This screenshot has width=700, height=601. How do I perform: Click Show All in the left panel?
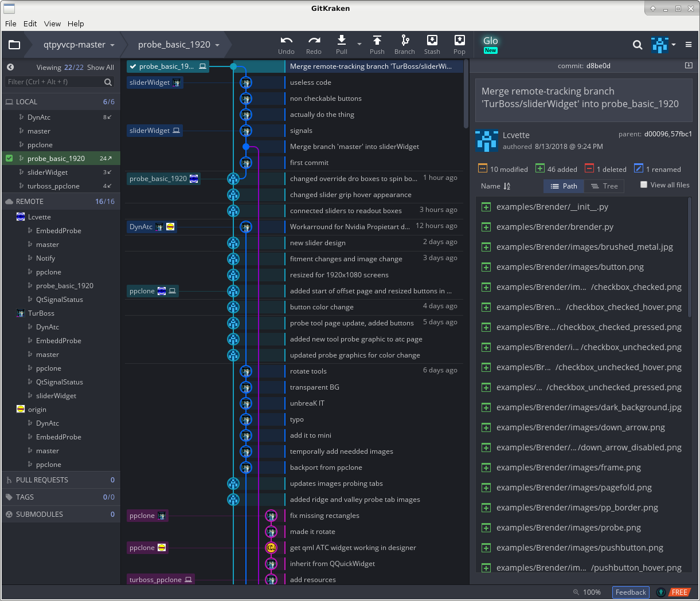click(x=100, y=68)
